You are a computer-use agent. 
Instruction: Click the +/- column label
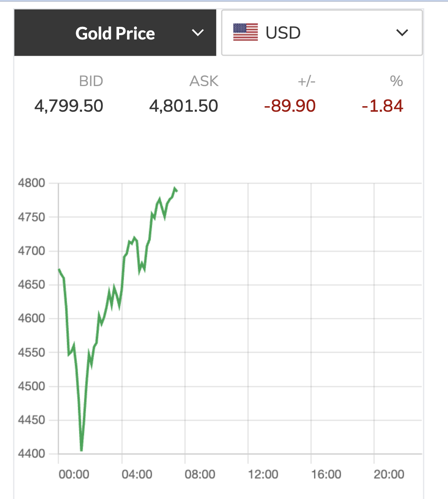pyautogui.click(x=306, y=81)
